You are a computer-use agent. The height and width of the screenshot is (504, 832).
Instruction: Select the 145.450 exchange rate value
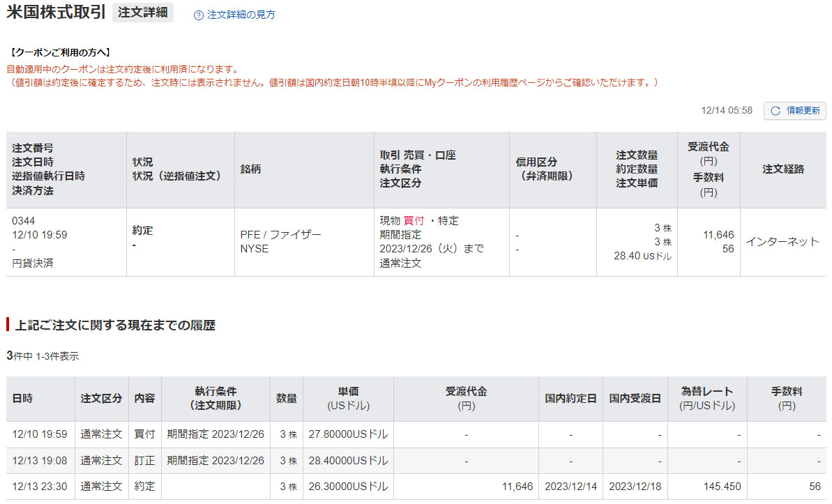click(723, 487)
